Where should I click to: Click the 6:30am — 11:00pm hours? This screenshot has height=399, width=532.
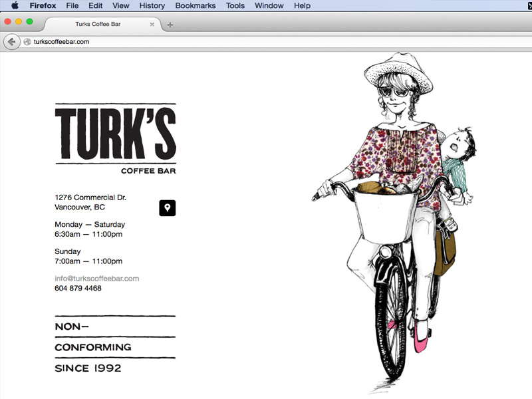88,234
